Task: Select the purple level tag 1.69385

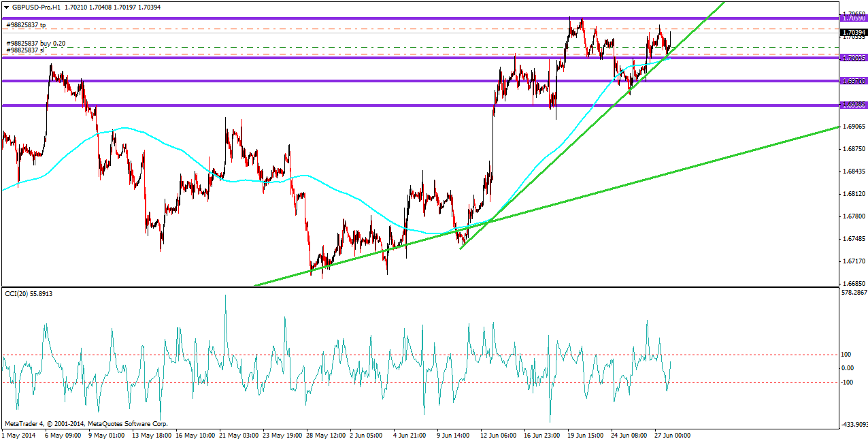Action: [853, 105]
